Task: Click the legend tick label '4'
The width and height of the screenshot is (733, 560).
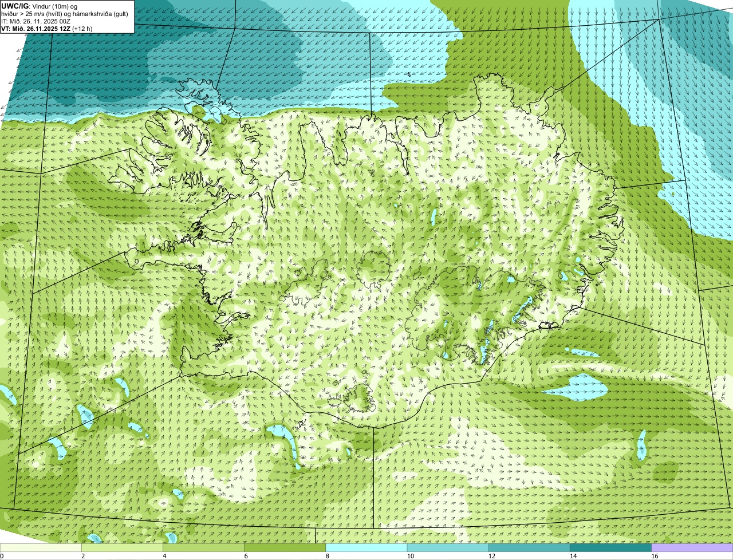Action: [164, 556]
